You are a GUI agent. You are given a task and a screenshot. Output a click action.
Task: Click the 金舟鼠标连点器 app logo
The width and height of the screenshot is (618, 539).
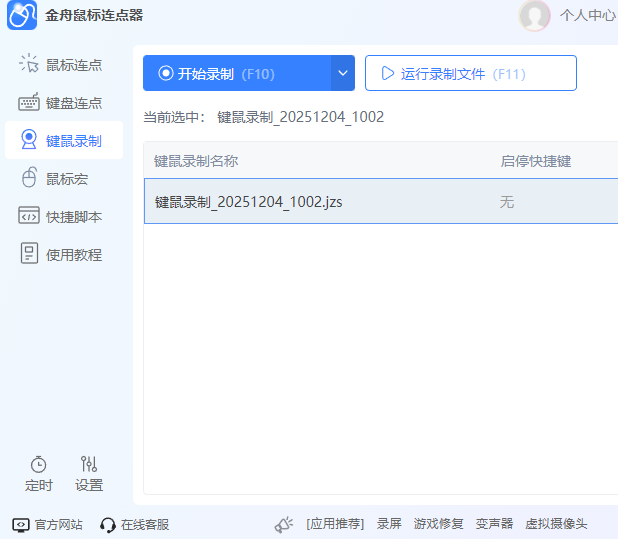click(22, 16)
